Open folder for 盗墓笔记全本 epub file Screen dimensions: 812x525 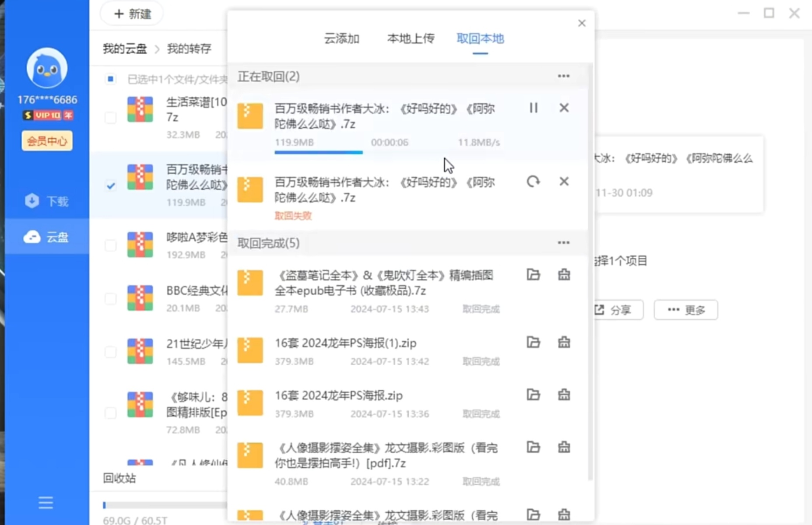pos(533,275)
